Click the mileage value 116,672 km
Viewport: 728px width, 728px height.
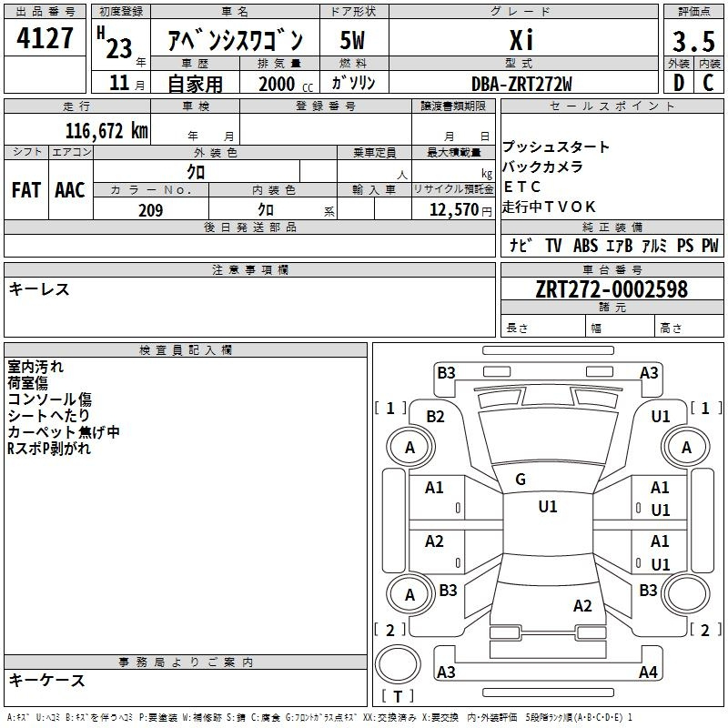click(106, 130)
